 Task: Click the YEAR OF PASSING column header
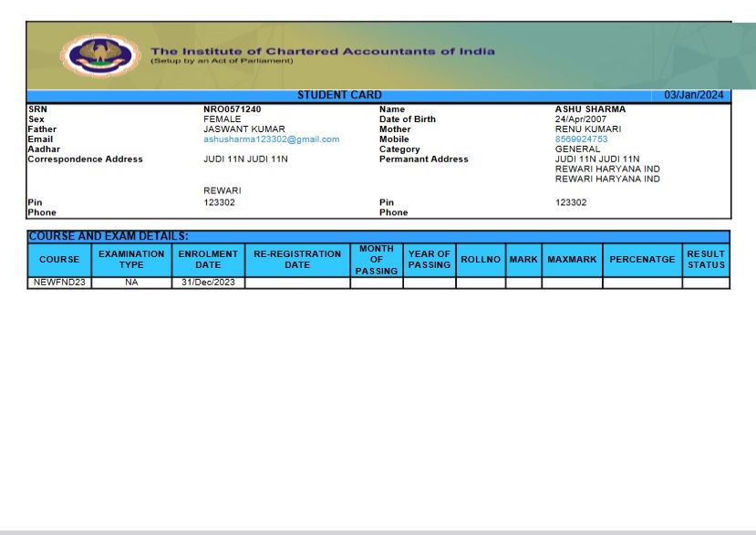(x=430, y=260)
